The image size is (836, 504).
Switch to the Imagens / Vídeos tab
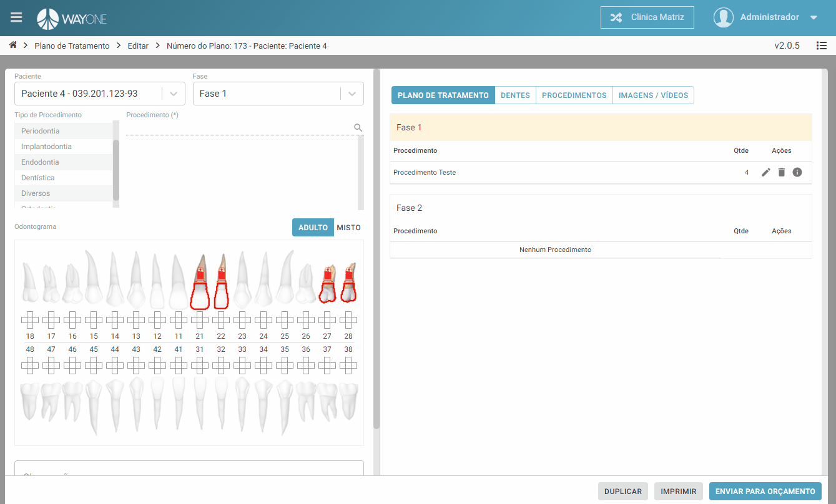(x=653, y=95)
